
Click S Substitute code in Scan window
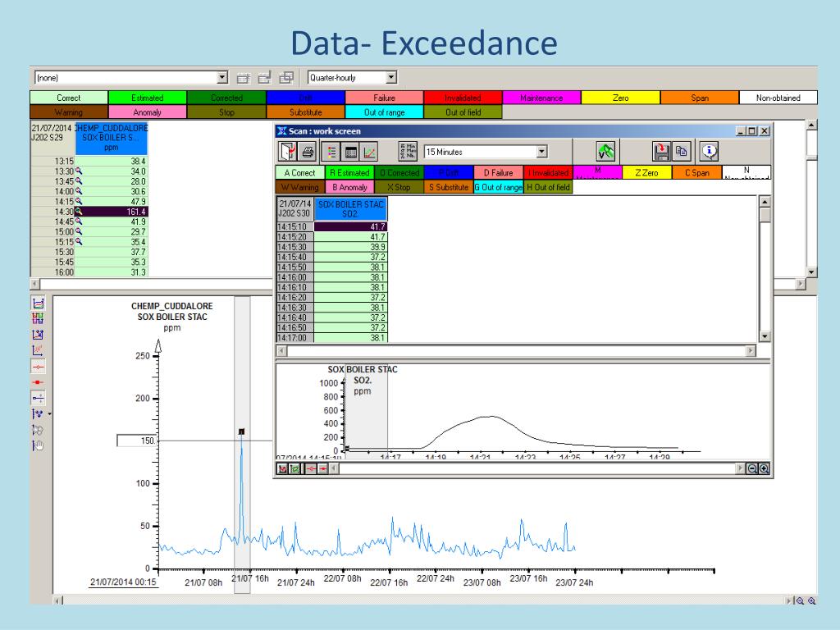click(x=449, y=187)
